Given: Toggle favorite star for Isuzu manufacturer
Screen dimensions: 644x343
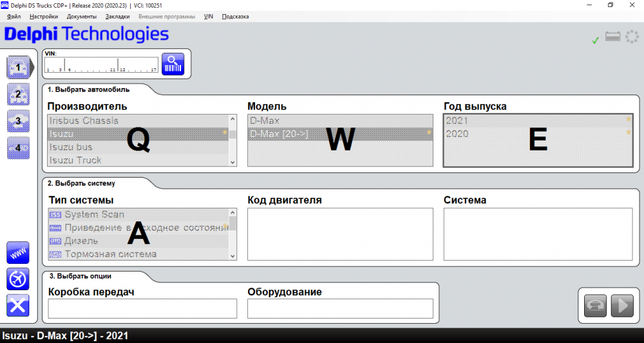Looking at the screenshot, I should click(225, 133).
